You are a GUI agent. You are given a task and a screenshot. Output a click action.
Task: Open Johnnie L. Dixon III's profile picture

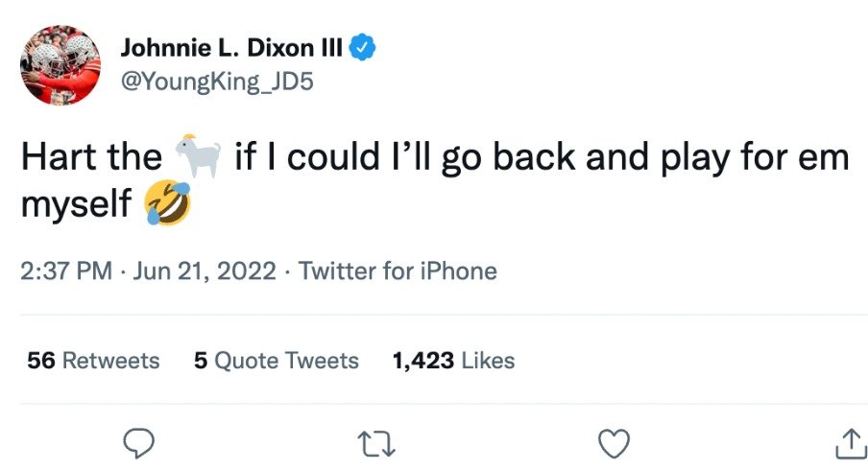coord(60,62)
